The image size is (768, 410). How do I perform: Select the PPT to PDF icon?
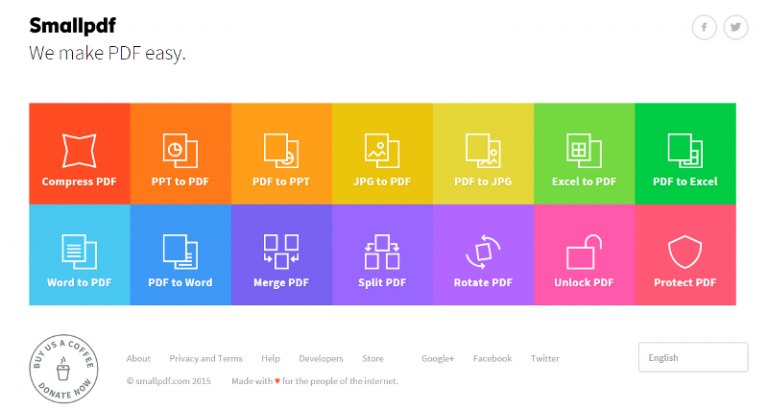pyautogui.click(x=180, y=150)
